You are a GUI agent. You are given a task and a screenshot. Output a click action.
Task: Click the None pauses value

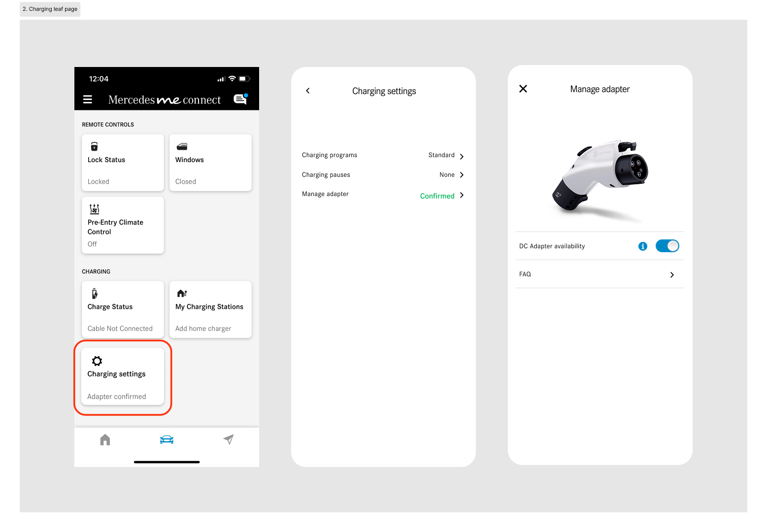(x=447, y=175)
